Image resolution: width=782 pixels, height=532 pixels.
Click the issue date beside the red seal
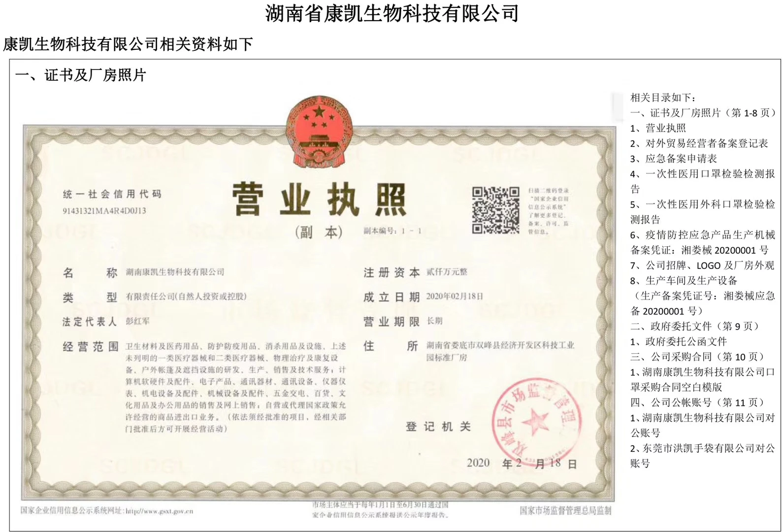(521, 464)
